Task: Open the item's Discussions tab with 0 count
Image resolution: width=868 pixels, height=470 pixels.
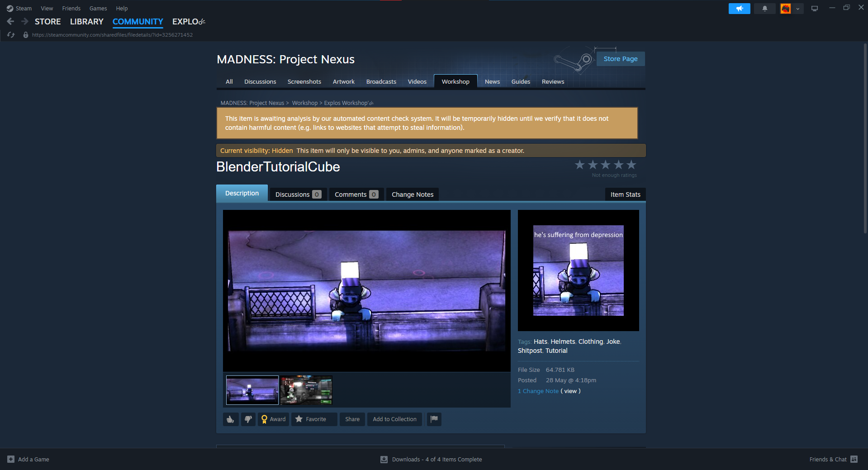Action: [299, 195]
